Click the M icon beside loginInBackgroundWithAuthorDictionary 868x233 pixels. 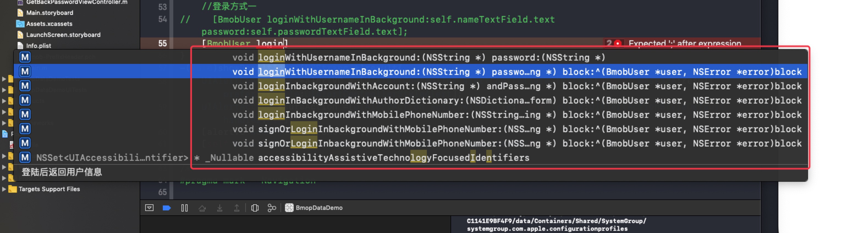25,100
